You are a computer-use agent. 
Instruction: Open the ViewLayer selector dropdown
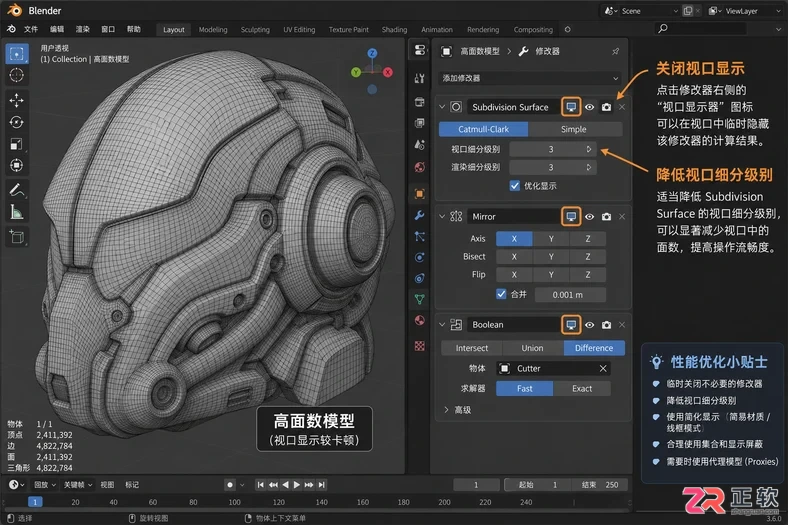point(746,11)
